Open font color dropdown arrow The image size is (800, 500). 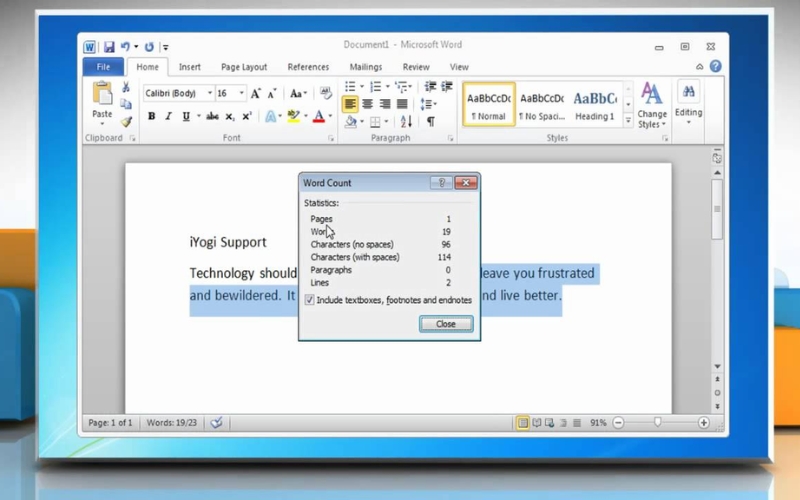coord(330,117)
